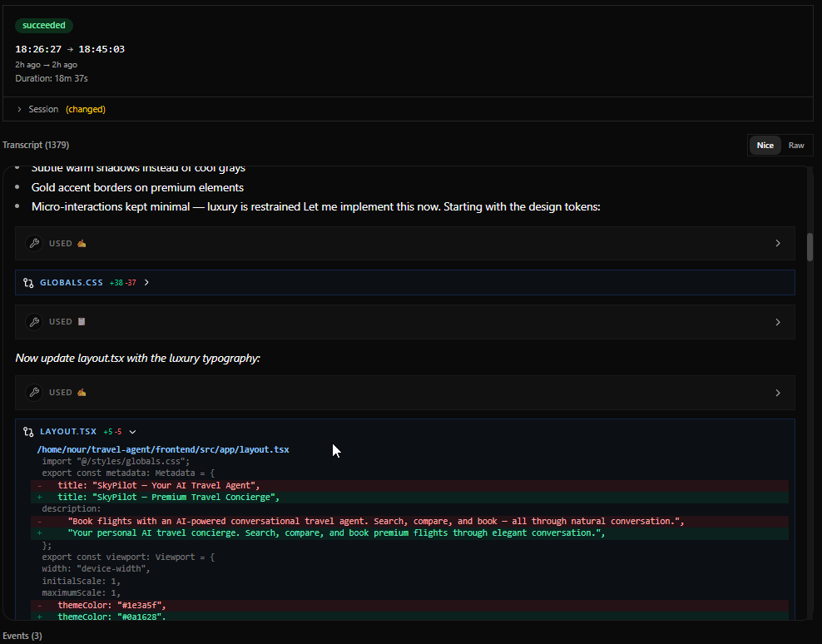Click the Now update layout.tsx italic text
The width and height of the screenshot is (822, 644).
137,358
